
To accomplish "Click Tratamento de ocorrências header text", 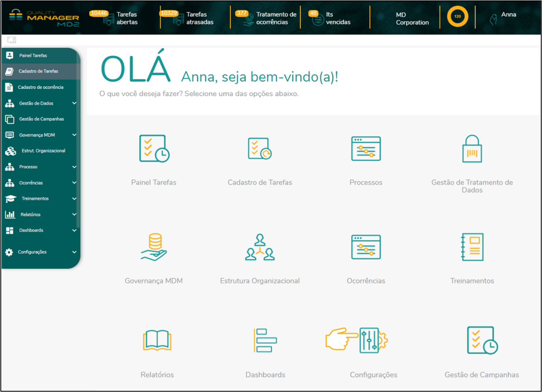I will click(x=276, y=18).
